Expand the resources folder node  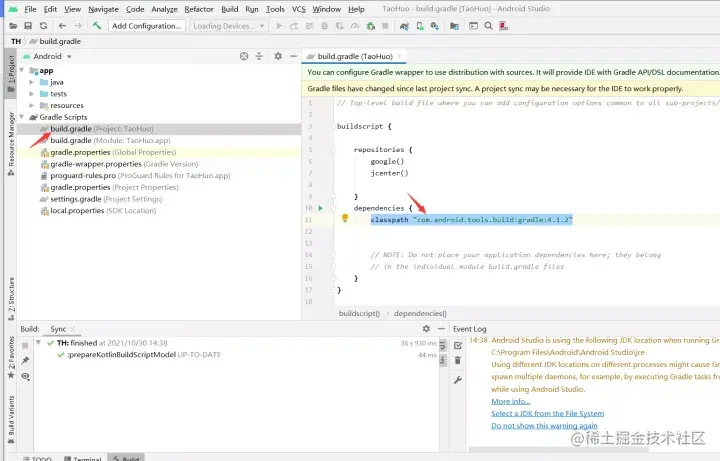pyautogui.click(x=31, y=106)
